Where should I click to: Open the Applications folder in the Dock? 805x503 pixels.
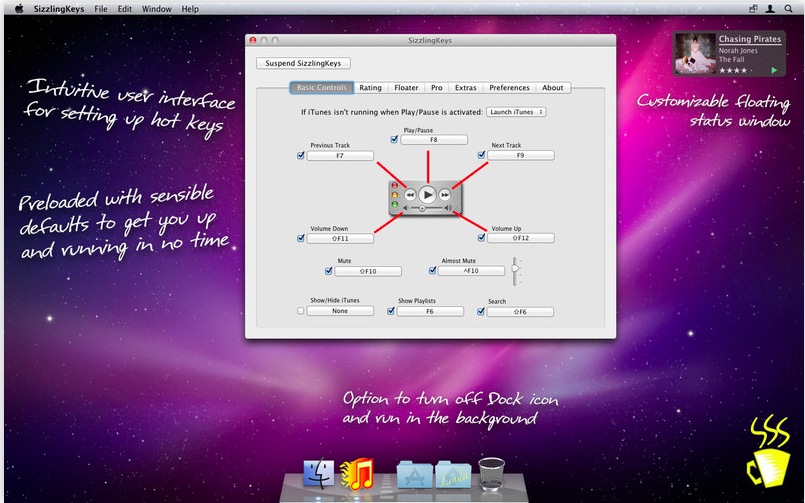coord(414,474)
